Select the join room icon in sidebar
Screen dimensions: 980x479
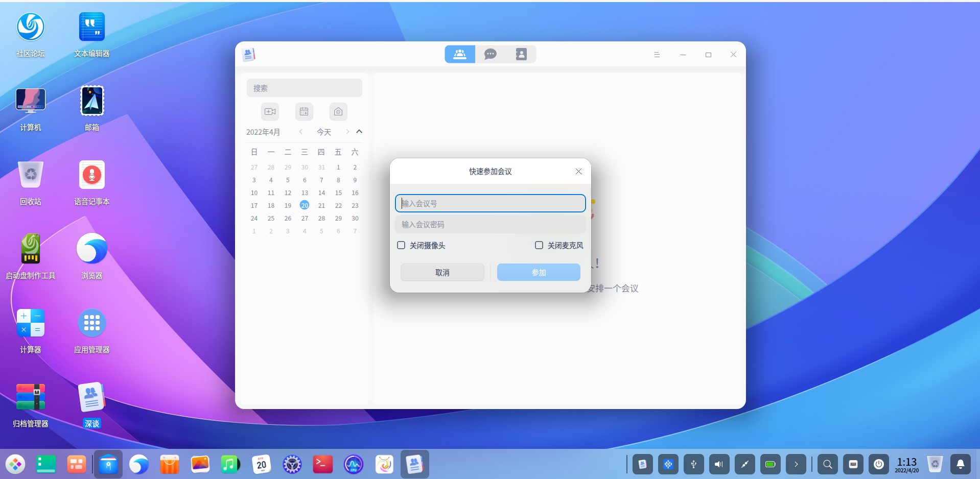[338, 111]
